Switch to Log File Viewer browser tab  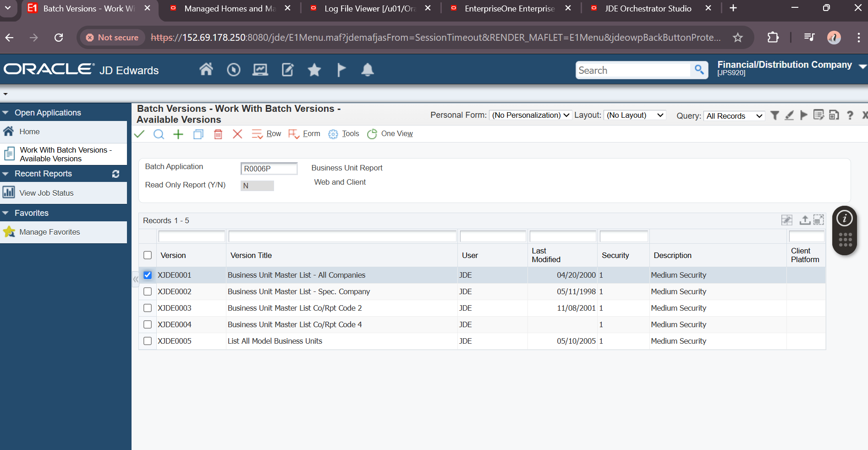coord(369,9)
